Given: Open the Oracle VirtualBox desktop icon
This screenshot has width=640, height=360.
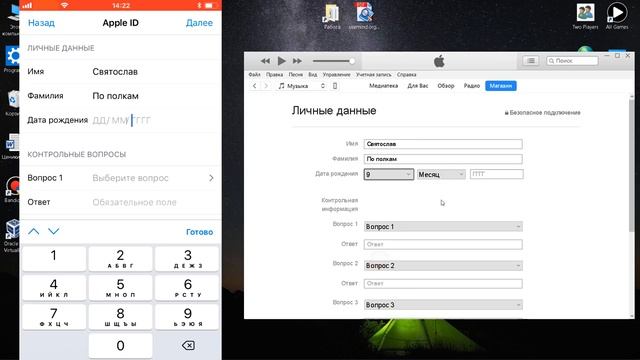Looking at the screenshot, I should pyautogui.click(x=12, y=235).
